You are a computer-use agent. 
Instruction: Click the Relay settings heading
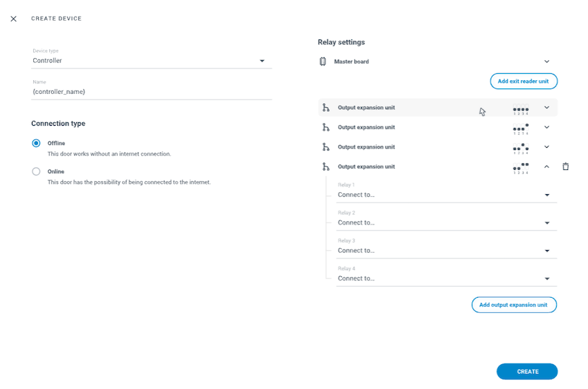341,42
